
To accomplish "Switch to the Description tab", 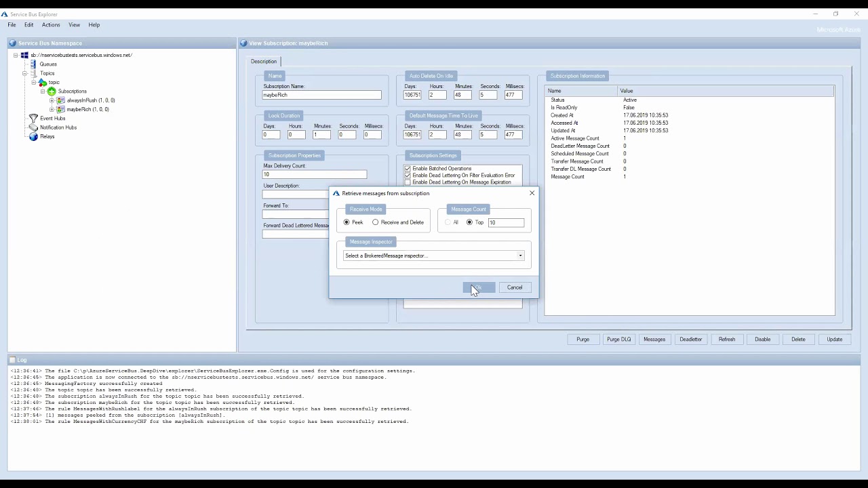I will pos(264,62).
